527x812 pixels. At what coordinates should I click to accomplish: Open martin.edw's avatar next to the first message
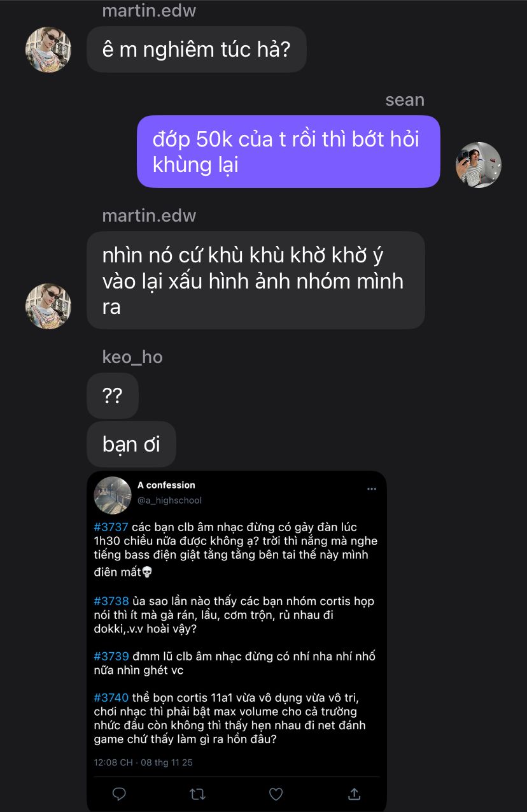point(48,50)
